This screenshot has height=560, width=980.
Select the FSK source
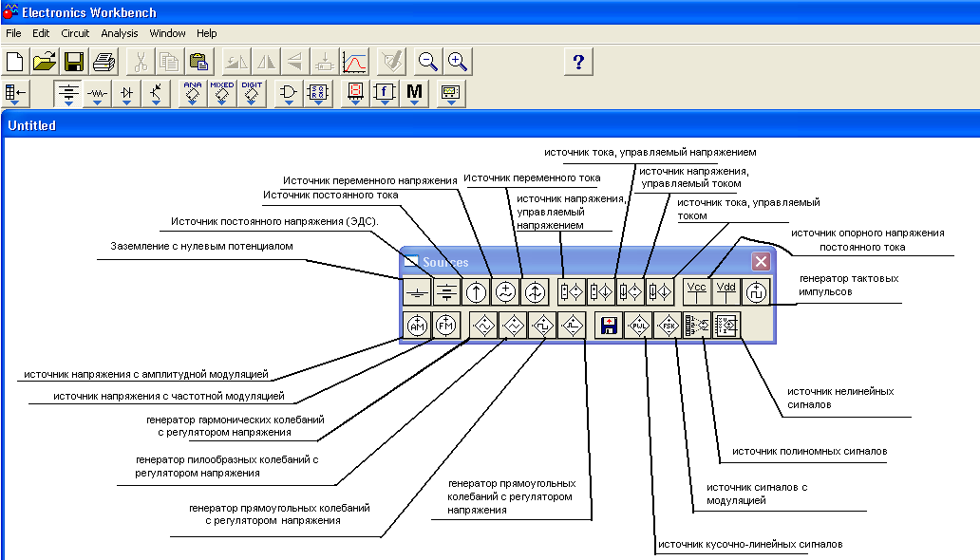[x=668, y=325]
